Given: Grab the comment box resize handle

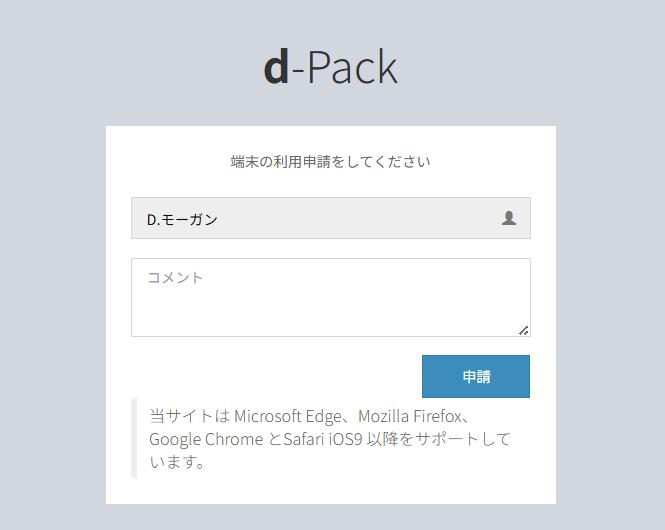Looking at the screenshot, I should click(524, 330).
